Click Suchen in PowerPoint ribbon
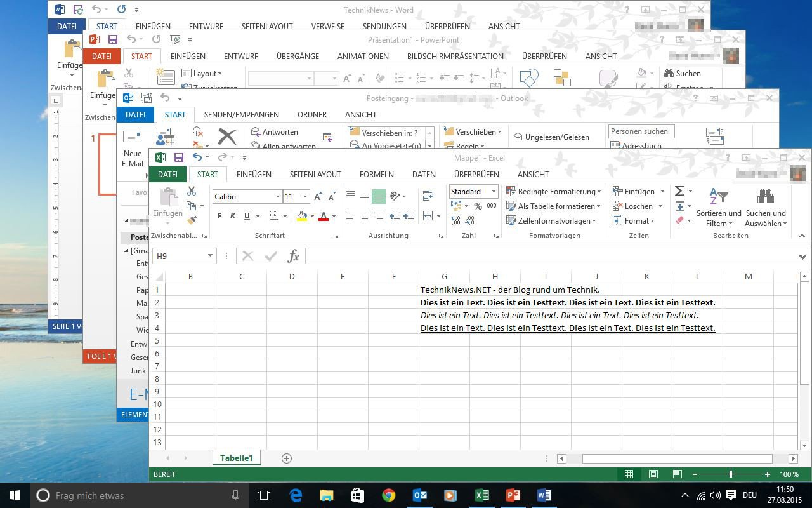812x508 pixels. coord(682,73)
